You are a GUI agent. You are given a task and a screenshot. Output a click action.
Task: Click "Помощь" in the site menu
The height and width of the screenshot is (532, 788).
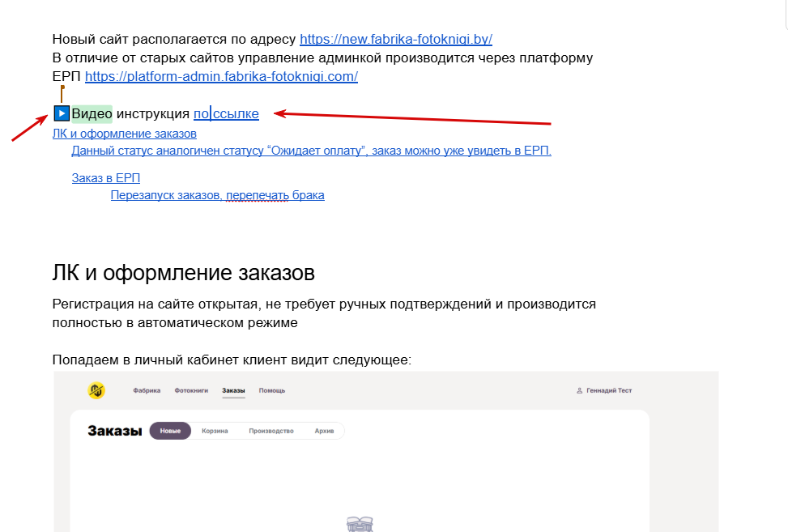pos(272,390)
